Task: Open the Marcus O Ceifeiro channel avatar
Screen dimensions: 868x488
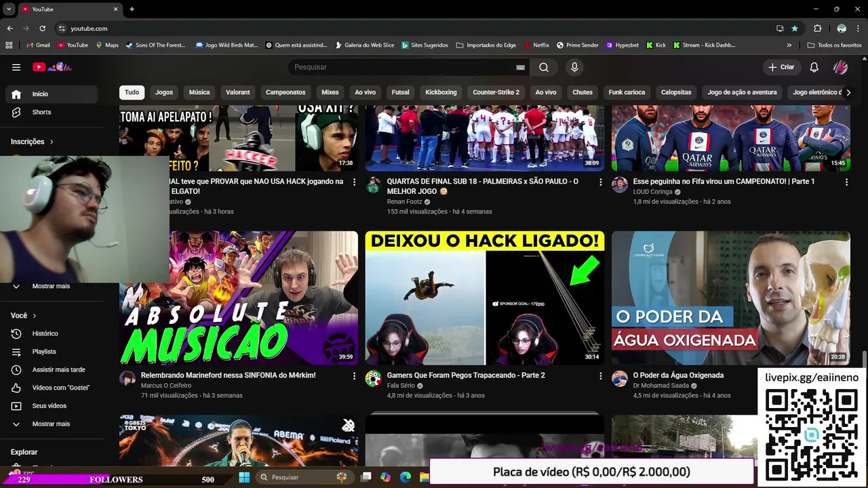Action: pos(127,378)
